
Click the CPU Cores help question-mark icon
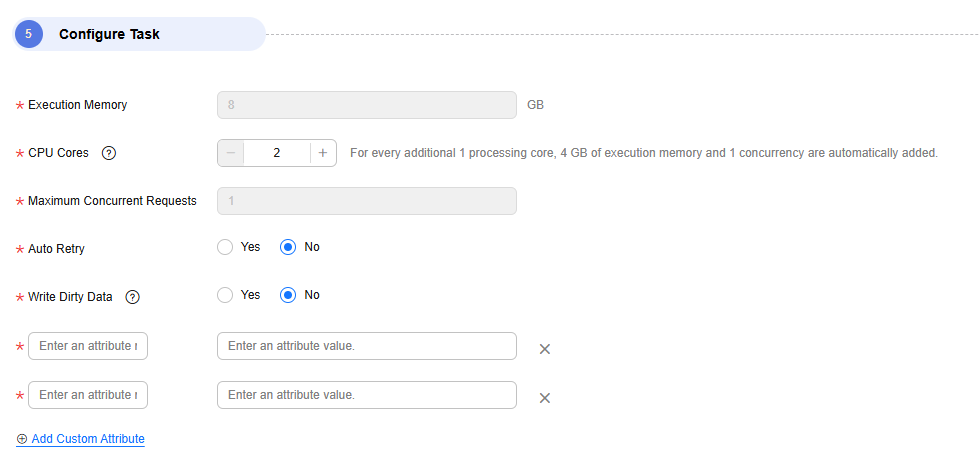[109, 153]
